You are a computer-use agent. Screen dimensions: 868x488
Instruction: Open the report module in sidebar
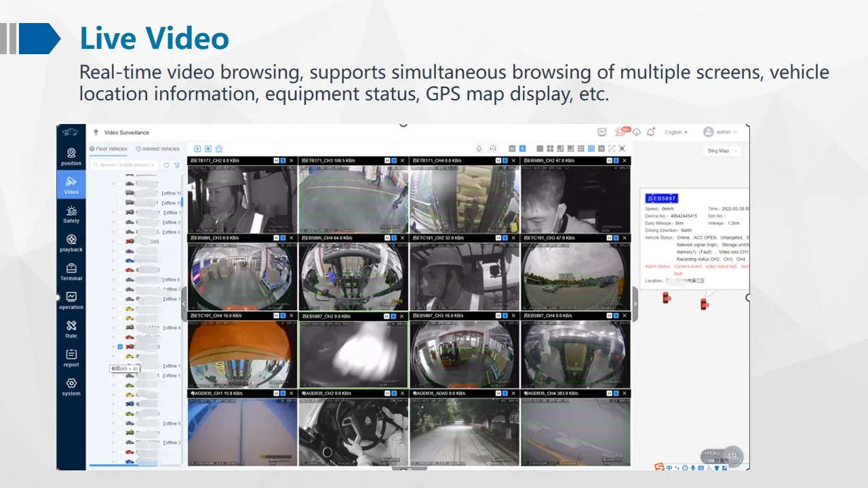click(71, 358)
